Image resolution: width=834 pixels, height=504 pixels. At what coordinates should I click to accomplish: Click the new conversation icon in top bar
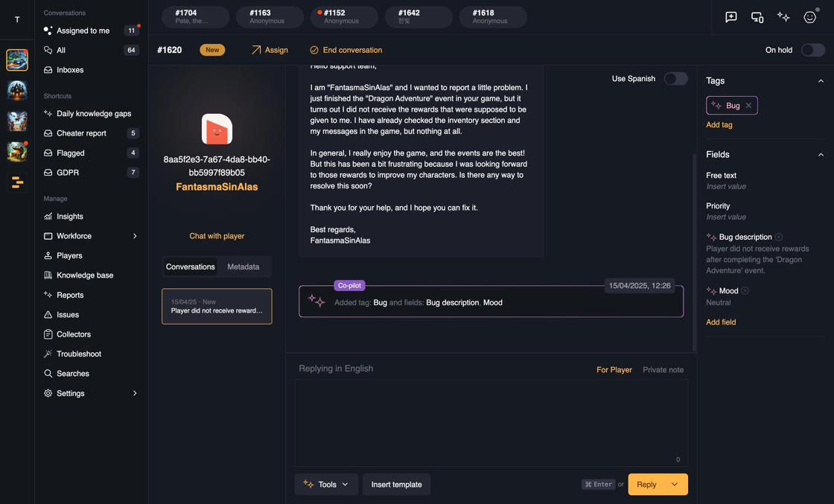point(731,17)
